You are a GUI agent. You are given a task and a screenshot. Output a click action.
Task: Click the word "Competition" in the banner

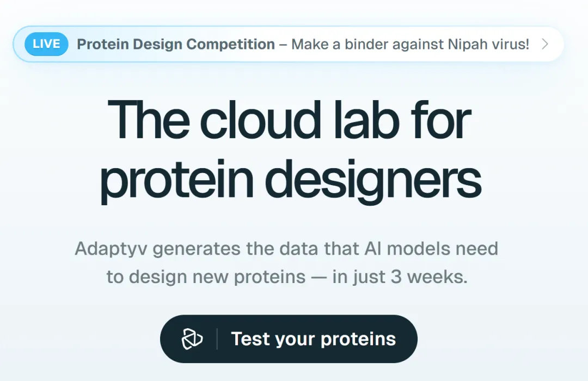tap(231, 44)
